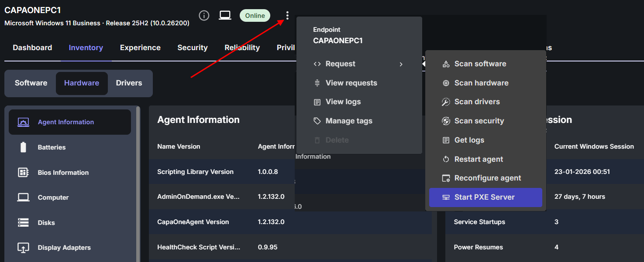
Task: Select Batteries in the sidebar list
Action: coord(70,147)
